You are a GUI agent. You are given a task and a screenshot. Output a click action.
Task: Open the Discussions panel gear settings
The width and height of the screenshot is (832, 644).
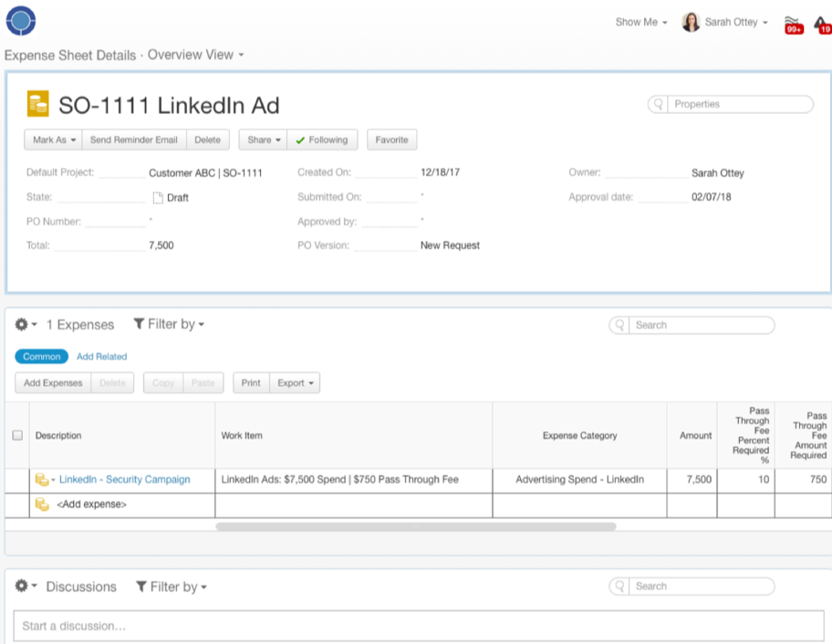(25, 587)
